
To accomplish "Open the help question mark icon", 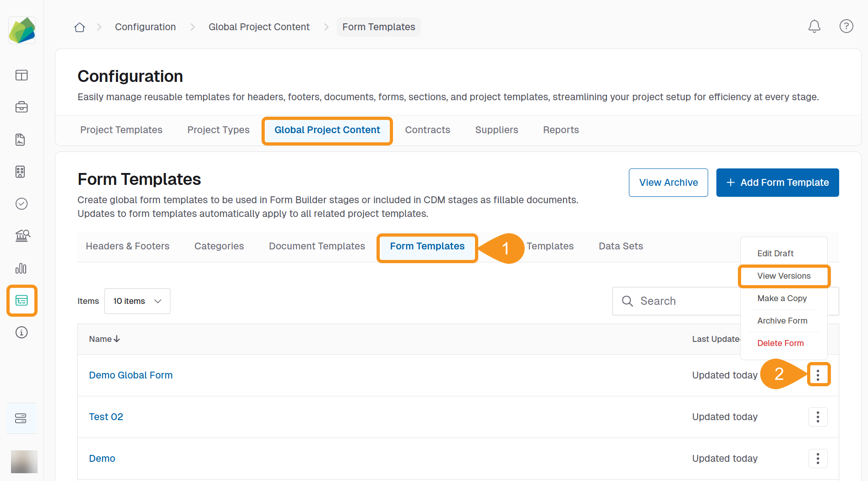I will [x=846, y=27].
